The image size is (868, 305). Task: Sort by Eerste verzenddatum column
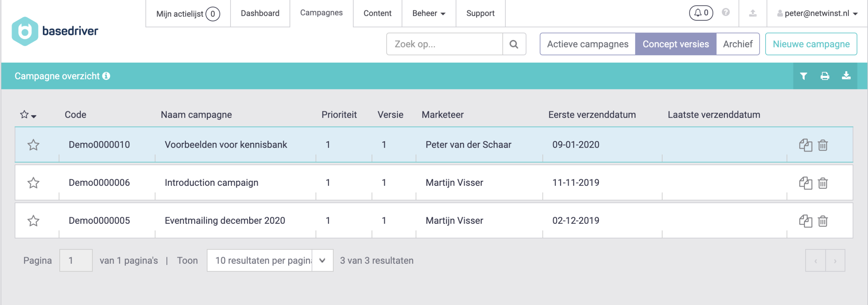pos(592,115)
